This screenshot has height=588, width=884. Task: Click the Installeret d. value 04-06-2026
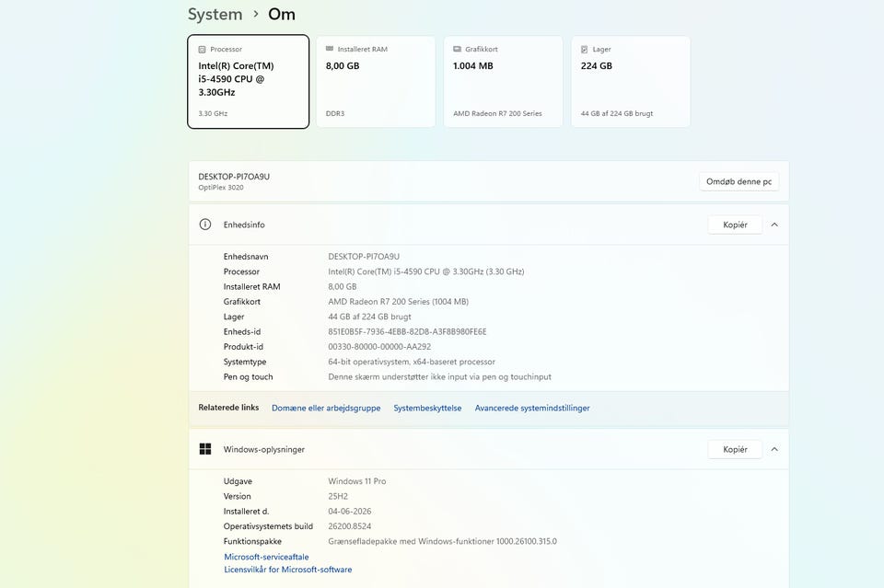350,512
